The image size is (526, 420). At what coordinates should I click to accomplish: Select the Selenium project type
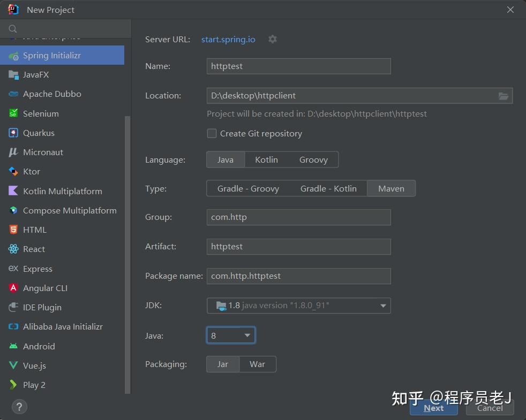click(x=41, y=113)
